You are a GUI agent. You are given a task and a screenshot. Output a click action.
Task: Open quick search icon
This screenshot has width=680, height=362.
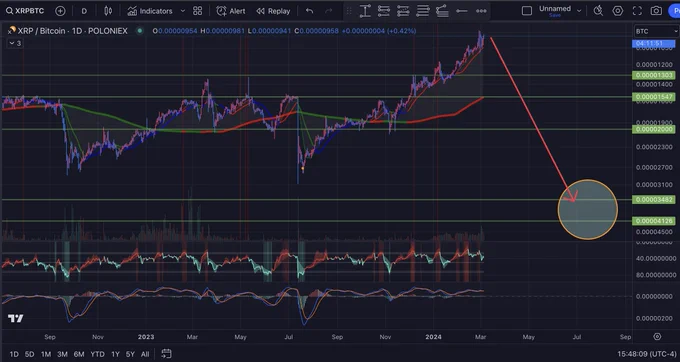tap(598, 11)
